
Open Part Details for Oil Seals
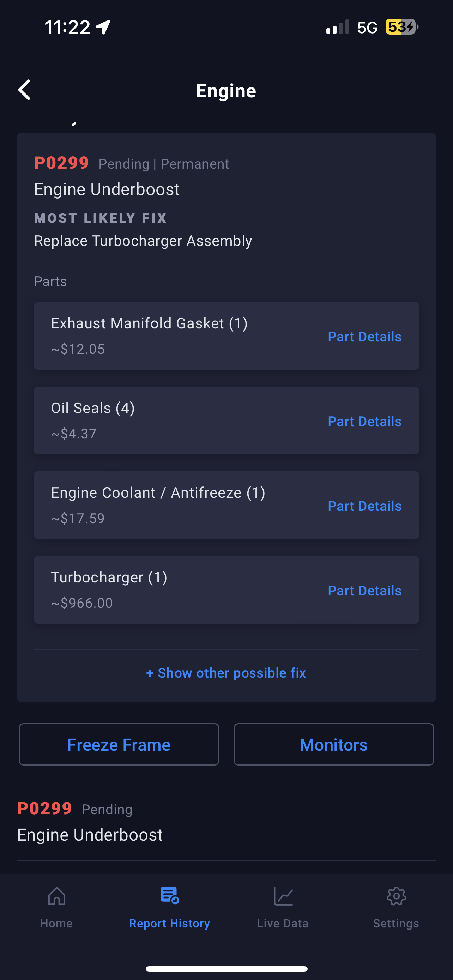(364, 422)
